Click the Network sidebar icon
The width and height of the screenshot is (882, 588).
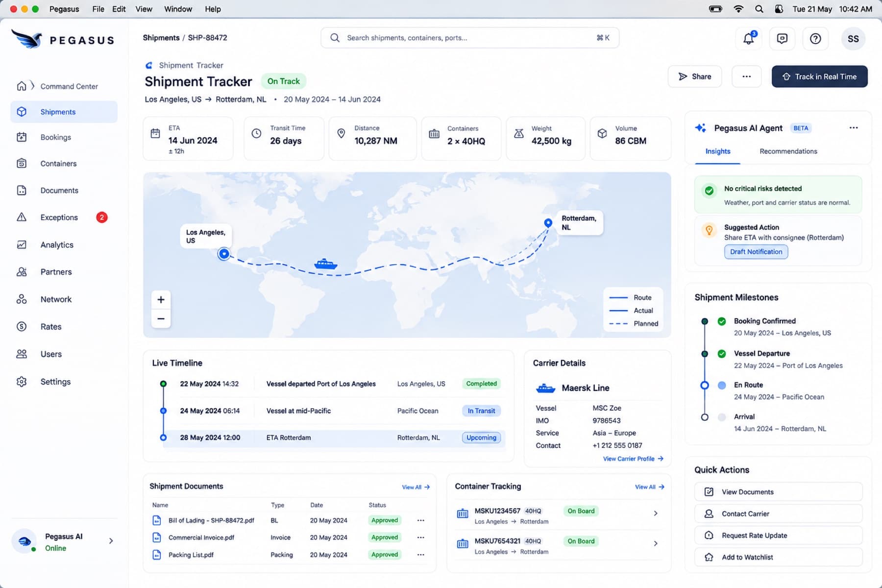(x=22, y=299)
